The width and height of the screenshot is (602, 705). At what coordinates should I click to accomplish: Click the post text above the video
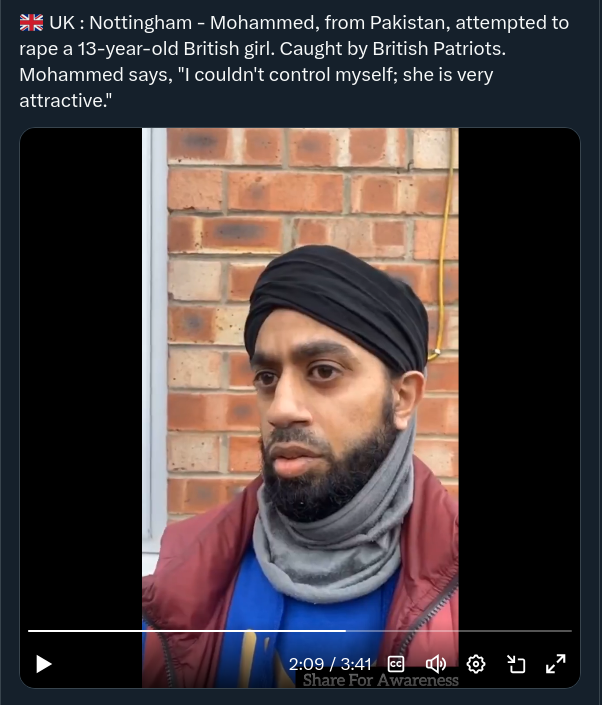[x=294, y=62]
